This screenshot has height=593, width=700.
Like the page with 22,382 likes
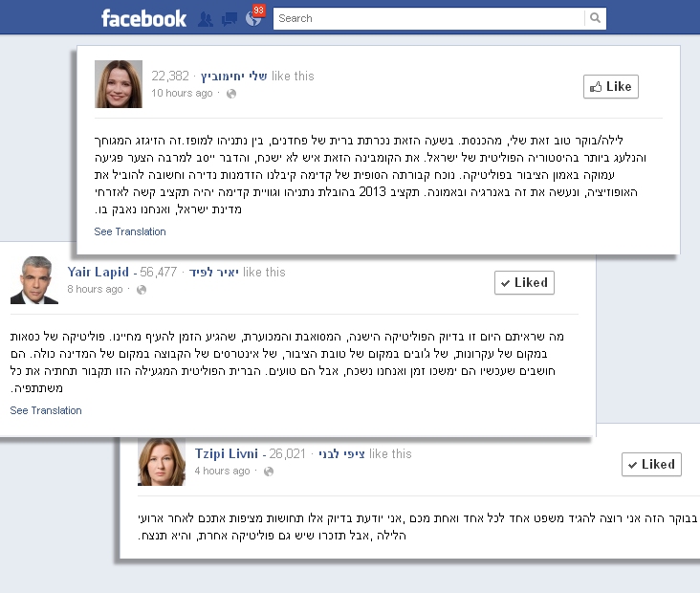[x=611, y=87]
